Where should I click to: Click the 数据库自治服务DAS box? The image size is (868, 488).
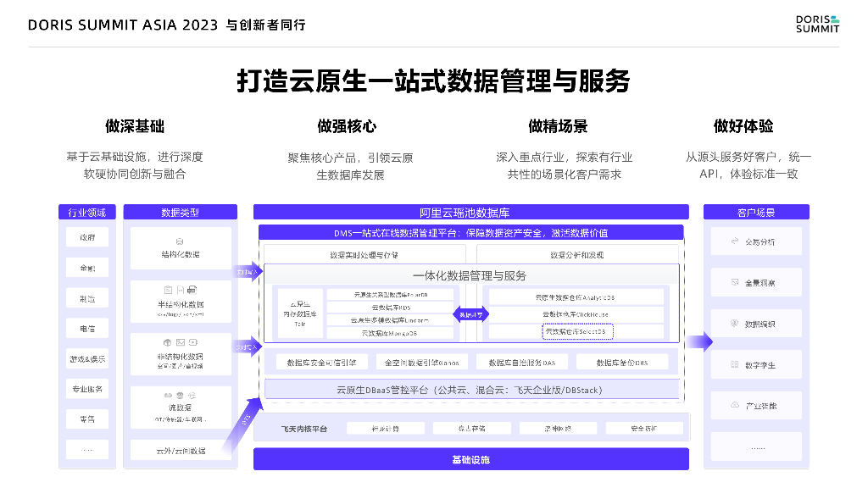click(x=522, y=363)
